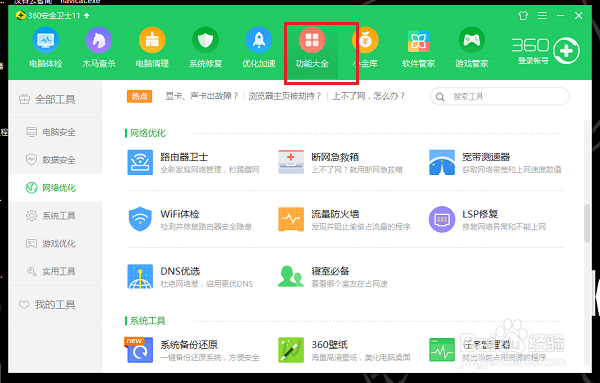Screen dimensions: 600x383
Task: Click hot link 显卡、声卡出故障？
Action: pyautogui.click(x=202, y=96)
